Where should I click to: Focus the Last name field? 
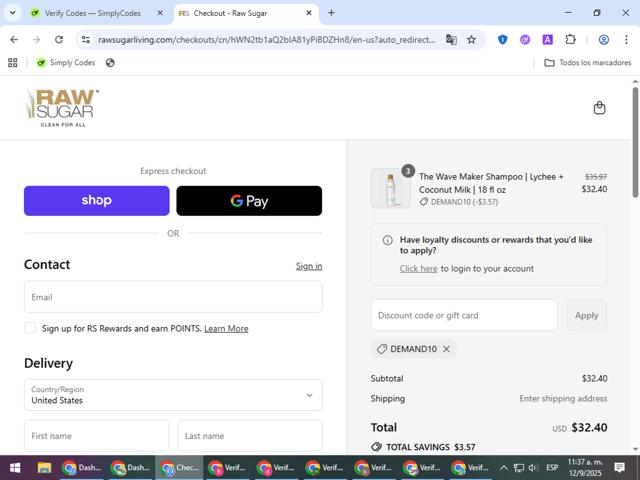coord(250,436)
